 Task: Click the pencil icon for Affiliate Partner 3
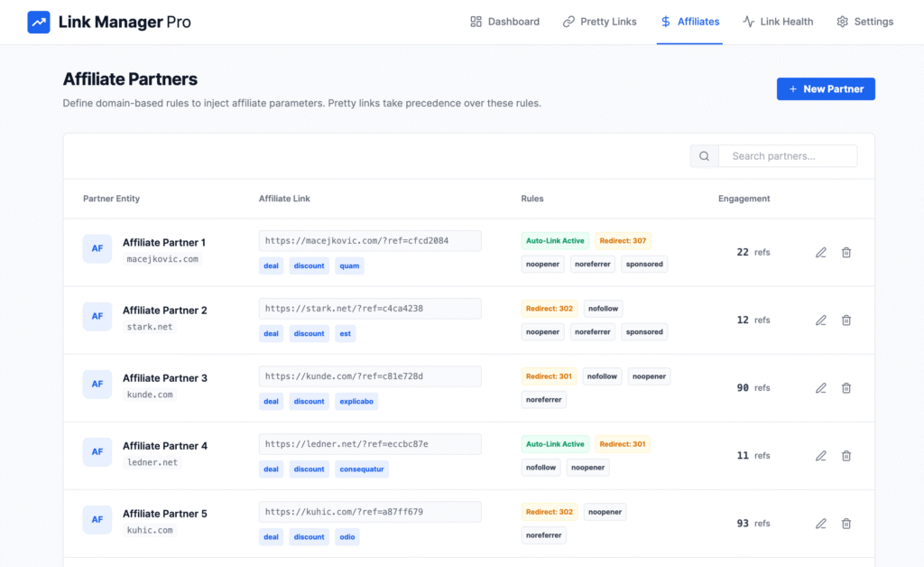click(x=821, y=388)
